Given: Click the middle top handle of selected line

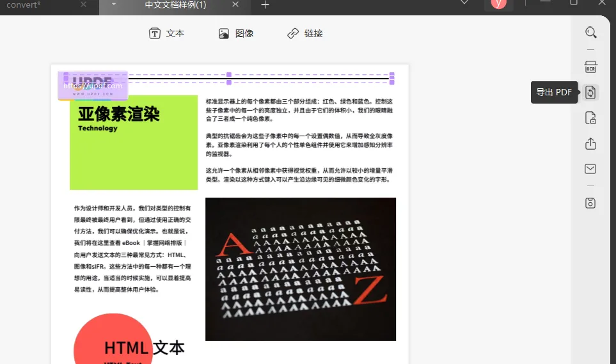Looking at the screenshot, I should tap(228, 75).
